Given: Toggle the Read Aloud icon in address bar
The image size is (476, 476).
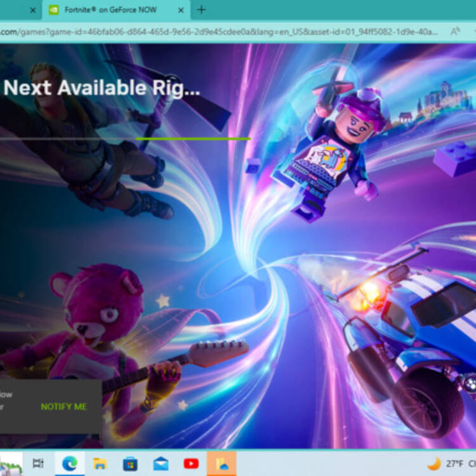Looking at the screenshot, I should (x=455, y=30).
